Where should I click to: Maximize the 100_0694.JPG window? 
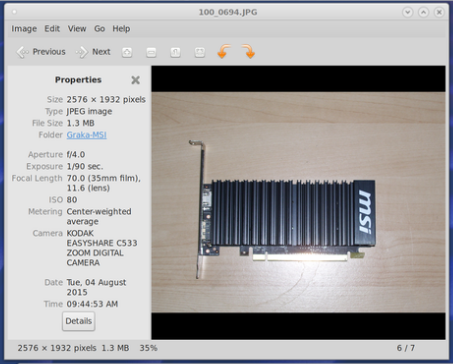[x=423, y=12]
